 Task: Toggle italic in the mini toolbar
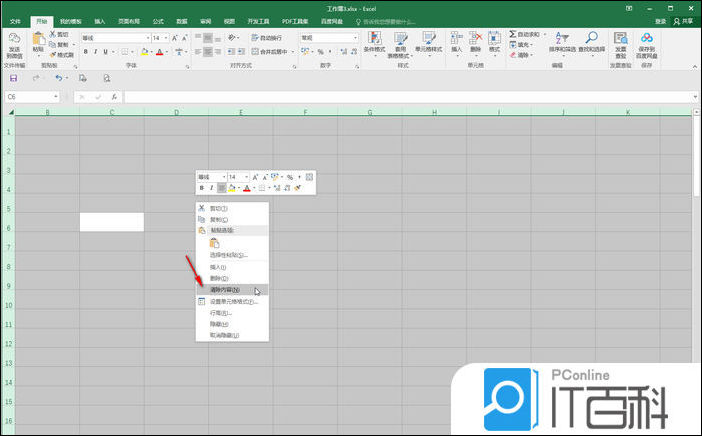coord(211,187)
